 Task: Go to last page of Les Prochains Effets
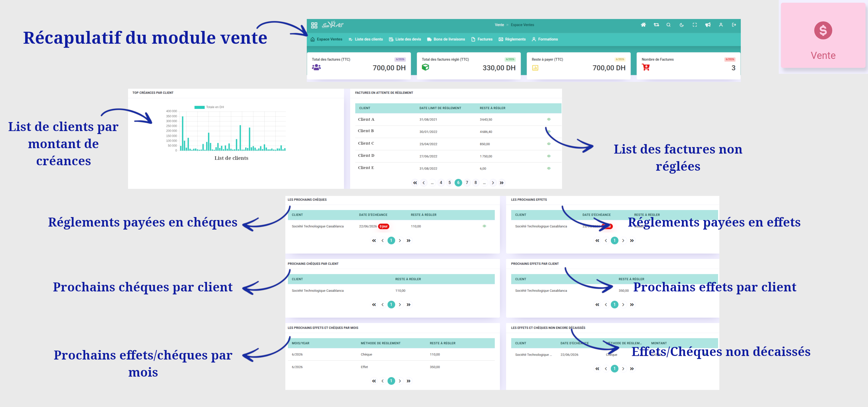coord(632,241)
